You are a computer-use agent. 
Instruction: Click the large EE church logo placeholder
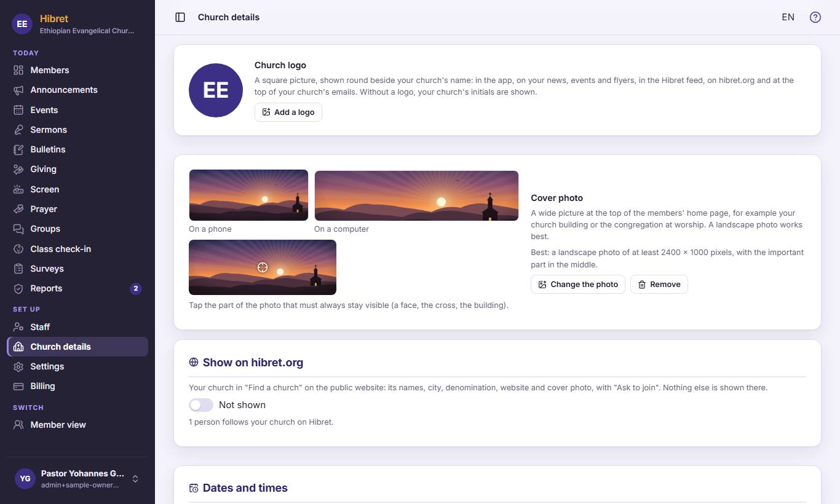pyautogui.click(x=216, y=90)
